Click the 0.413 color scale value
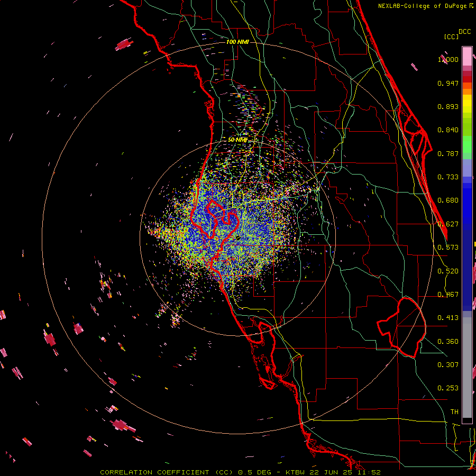This screenshot has width=476, height=476. coord(448,318)
